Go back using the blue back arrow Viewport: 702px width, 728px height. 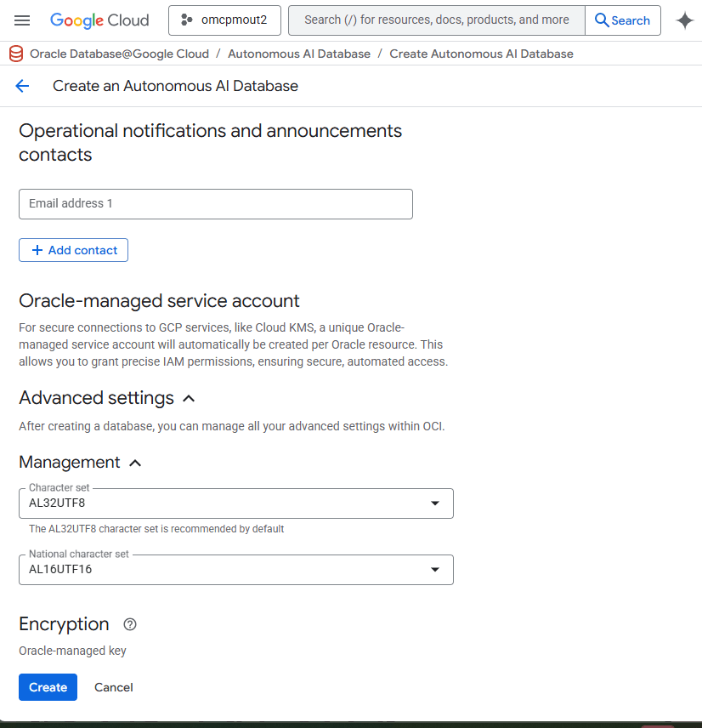pyautogui.click(x=22, y=86)
